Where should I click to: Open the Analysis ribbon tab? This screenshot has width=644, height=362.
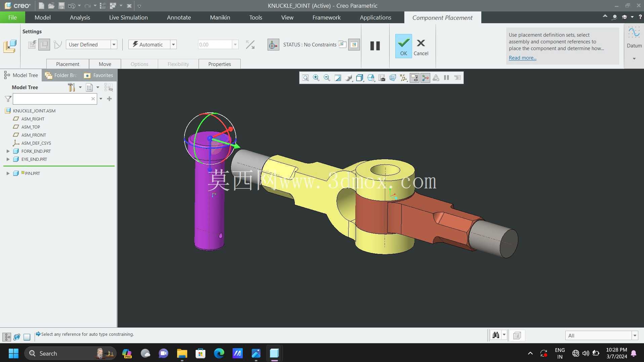tap(80, 17)
